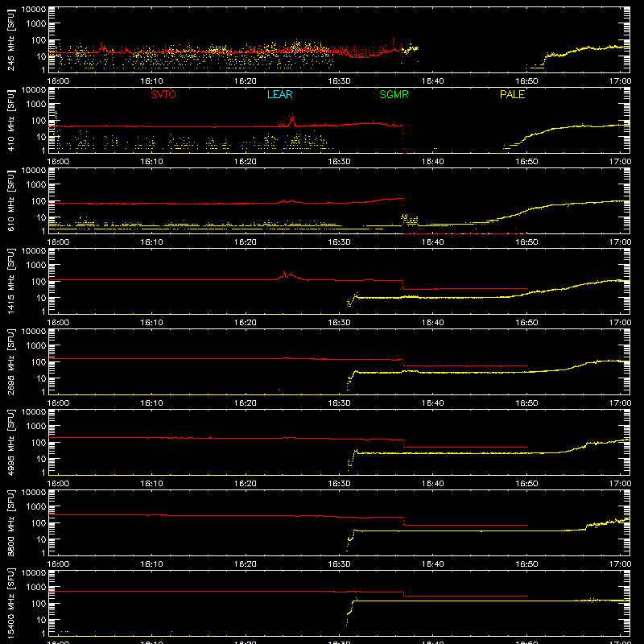Click the 16:20 time label of 410 MHz panel
Screen dimensions: 644x644
(x=246, y=162)
